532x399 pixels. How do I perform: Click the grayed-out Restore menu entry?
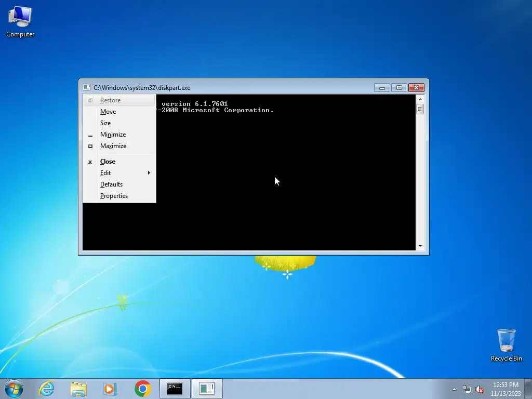(119, 100)
